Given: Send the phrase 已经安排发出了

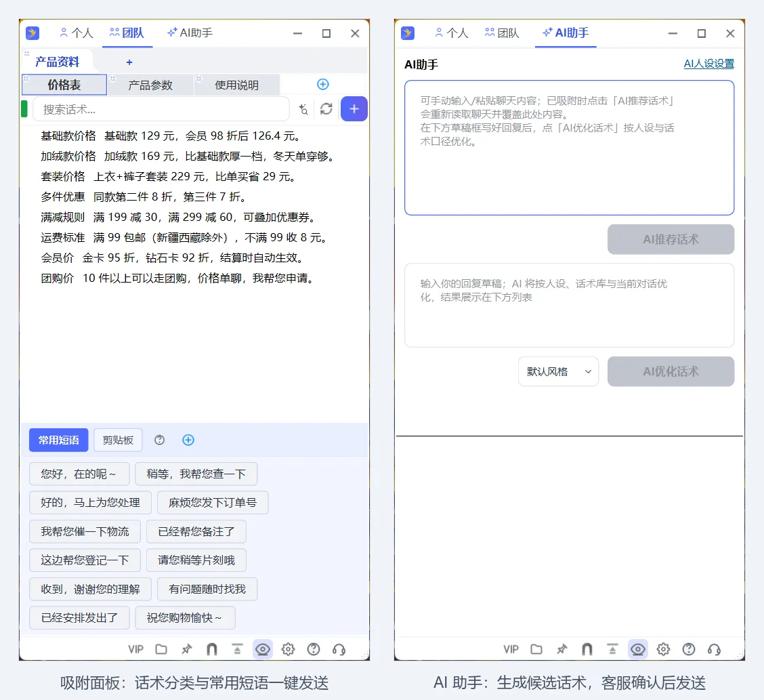Looking at the screenshot, I should click(79, 617).
